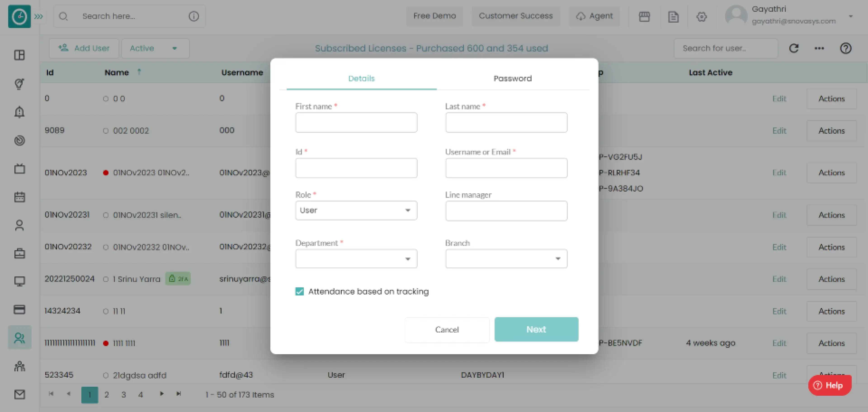Open the three dots more options icon
Screen dimensions: 868x412
pyautogui.click(x=819, y=49)
